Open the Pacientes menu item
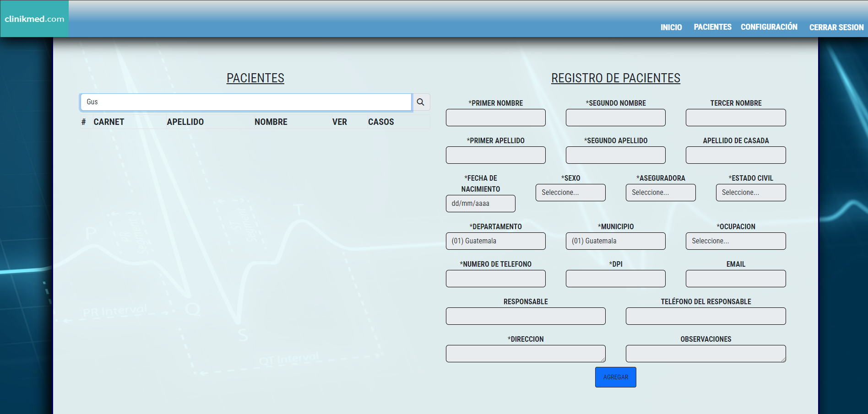This screenshot has height=414, width=868. pyautogui.click(x=712, y=27)
